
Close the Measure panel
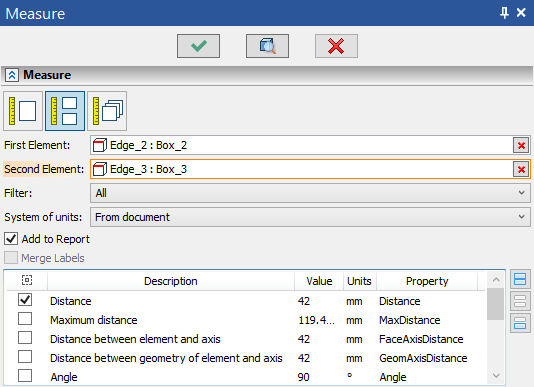pos(521,13)
